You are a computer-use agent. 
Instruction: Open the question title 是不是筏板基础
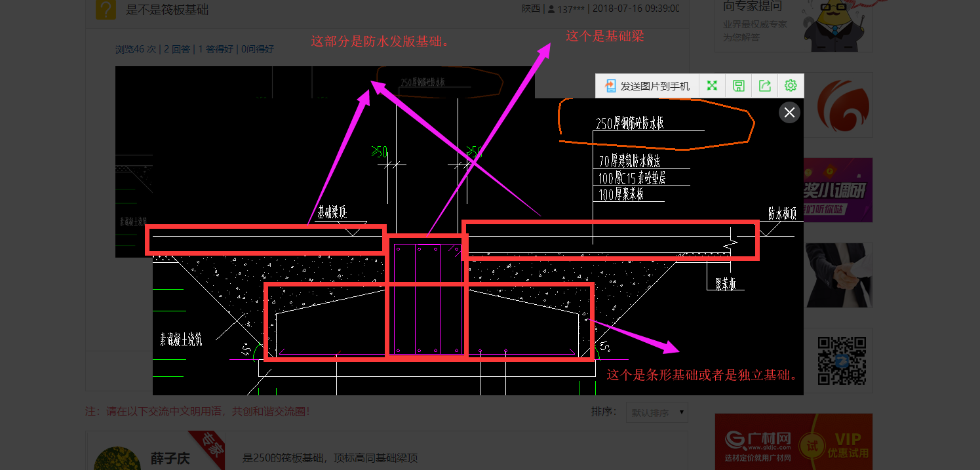[167, 10]
